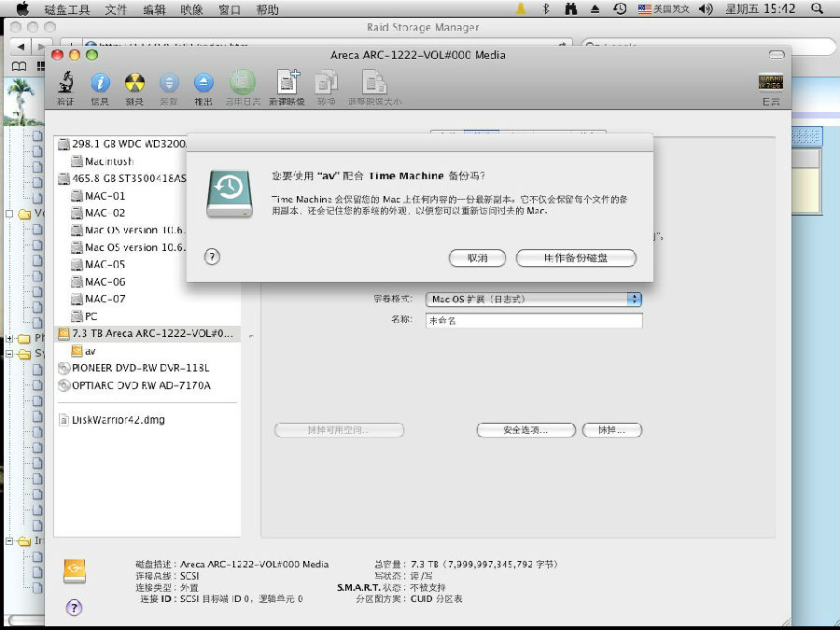Image resolution: width=840 pixels, height=630 pixels.
Task: Click the purple help button at window bottom
Action: pyautogui.click(x=74, y=608)
